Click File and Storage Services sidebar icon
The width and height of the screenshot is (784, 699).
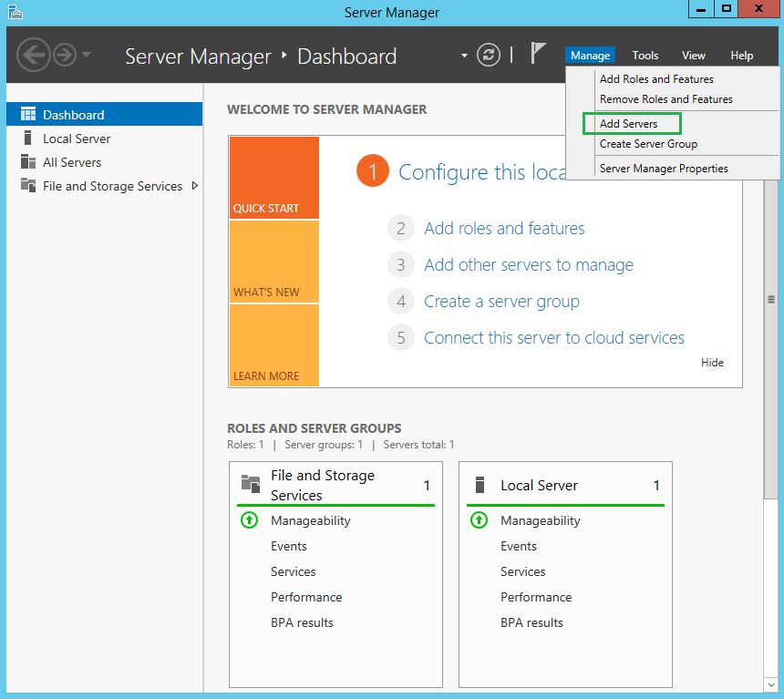pyautogui.click(x=27, y=186)
